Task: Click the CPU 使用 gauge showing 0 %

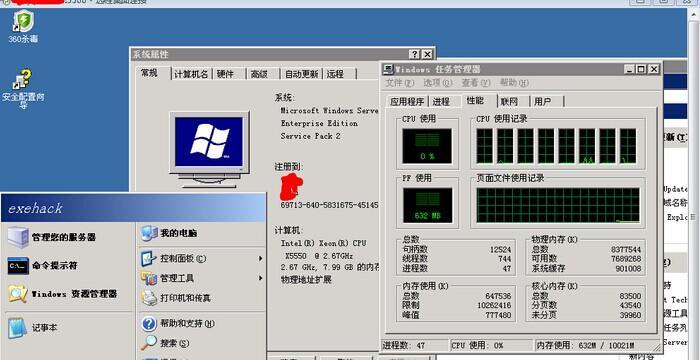Action: pyautogui.click(x=427, y=147)
